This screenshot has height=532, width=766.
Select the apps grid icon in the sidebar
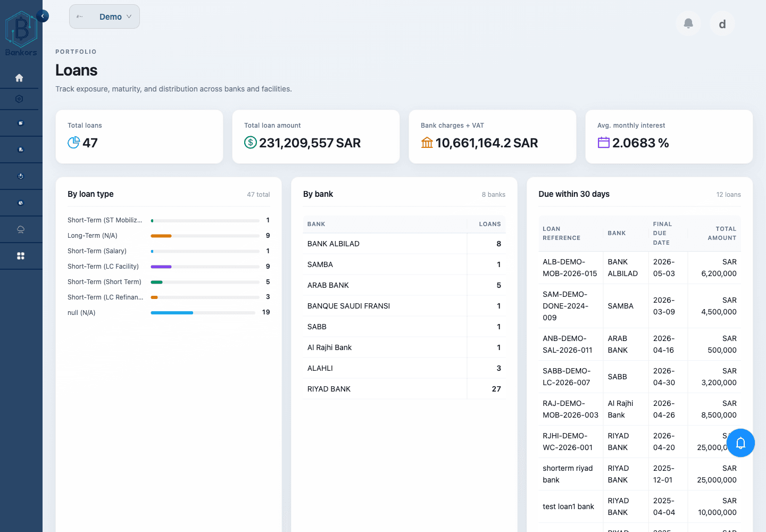(x=20, y=255)
